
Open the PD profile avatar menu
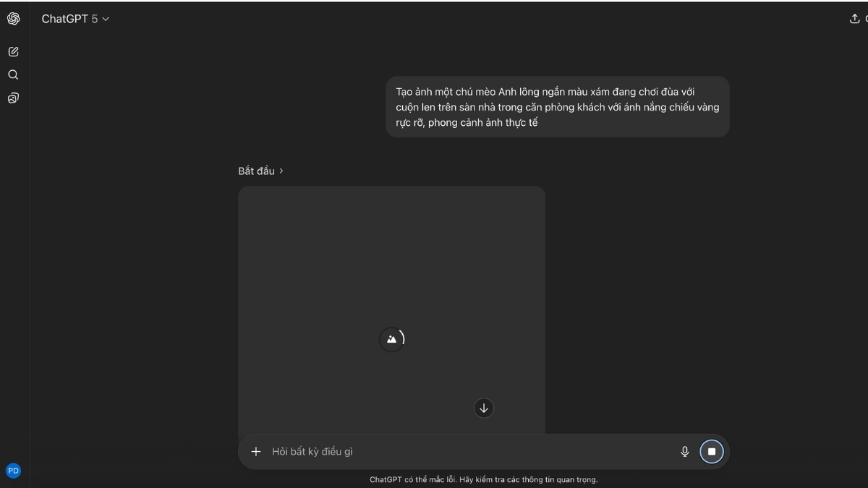(13, 471)
